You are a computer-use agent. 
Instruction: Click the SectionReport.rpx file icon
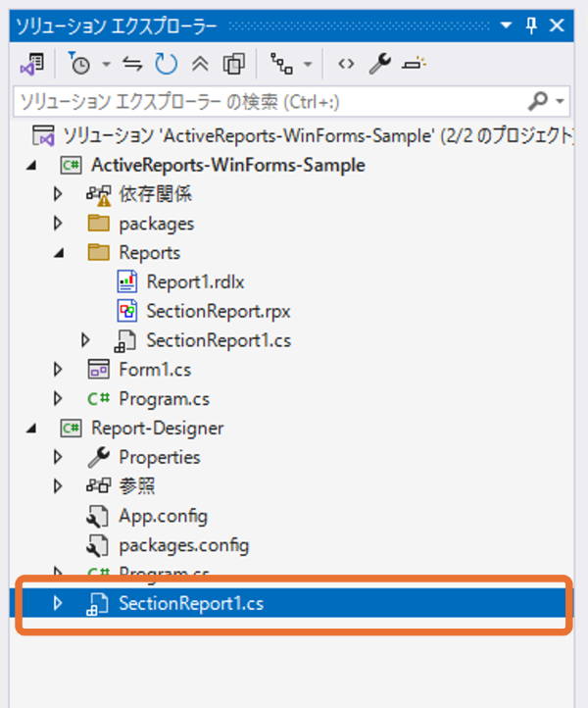[126, 311]
